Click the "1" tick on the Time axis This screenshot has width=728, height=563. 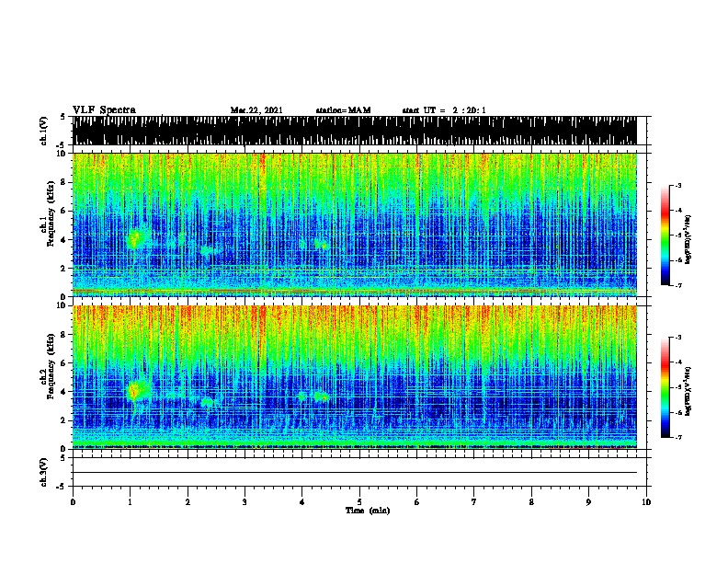click(x=130, y=502)
